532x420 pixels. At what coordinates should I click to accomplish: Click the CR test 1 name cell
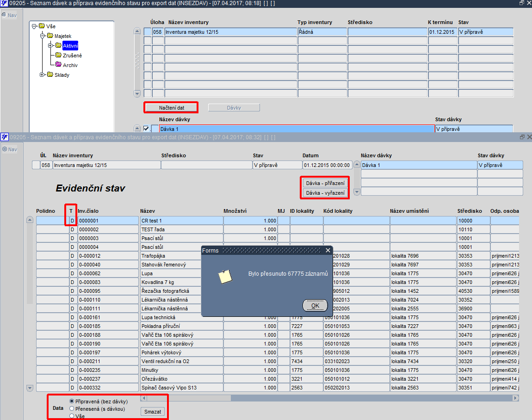pos(181,221)
